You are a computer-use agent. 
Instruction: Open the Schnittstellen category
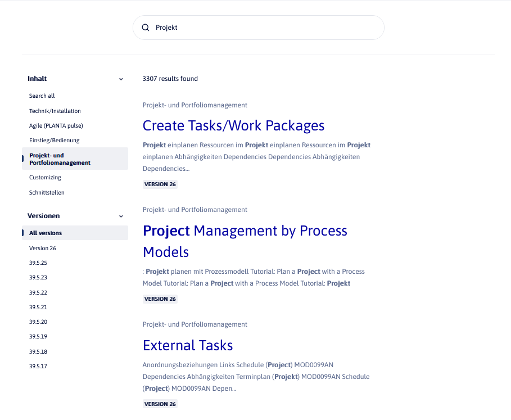pos(47,193)
